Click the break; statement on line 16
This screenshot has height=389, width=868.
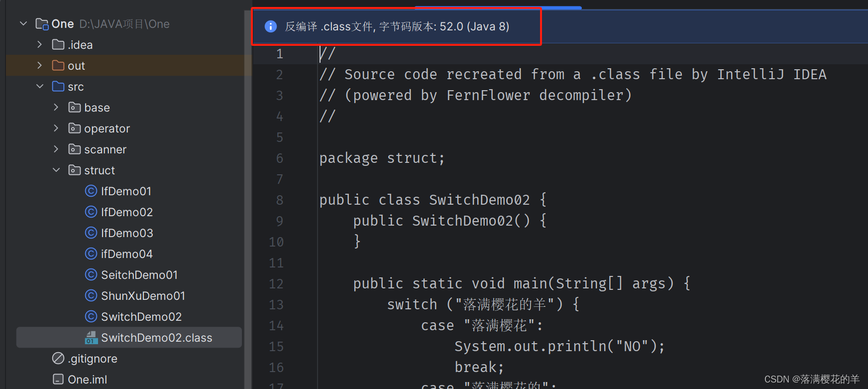pyautogui.click(x=479, y=367)
